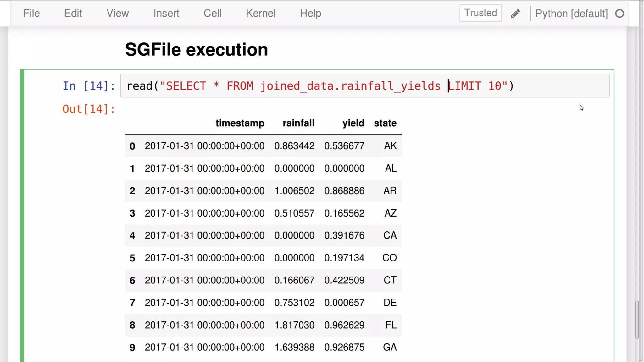
Task: Click the Python [default] kernel name
Action: (x=571, y=14)
